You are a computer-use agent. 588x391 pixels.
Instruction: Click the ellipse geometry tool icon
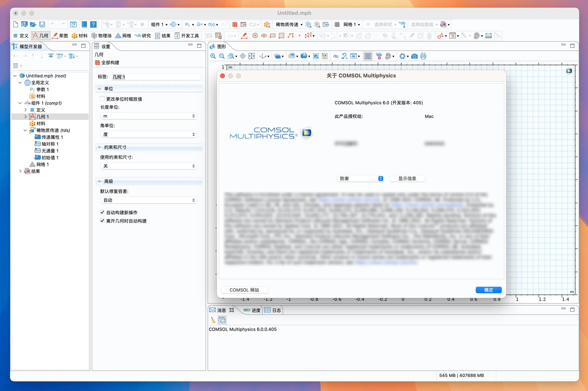pos(264,36)
